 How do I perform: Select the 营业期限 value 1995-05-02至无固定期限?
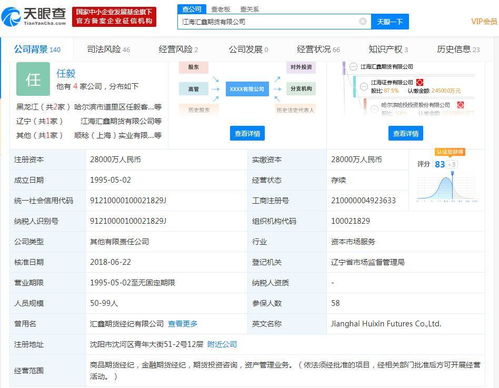(x=132, y=283)
